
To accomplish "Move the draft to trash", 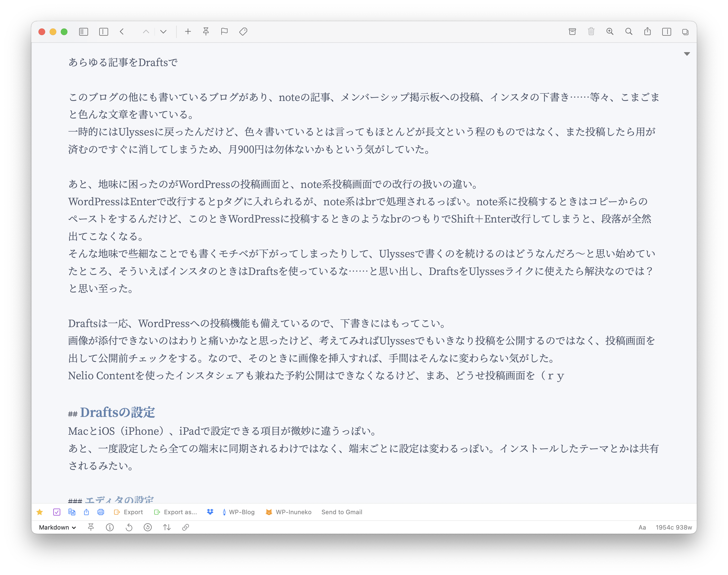I will (x=591, y=32).
